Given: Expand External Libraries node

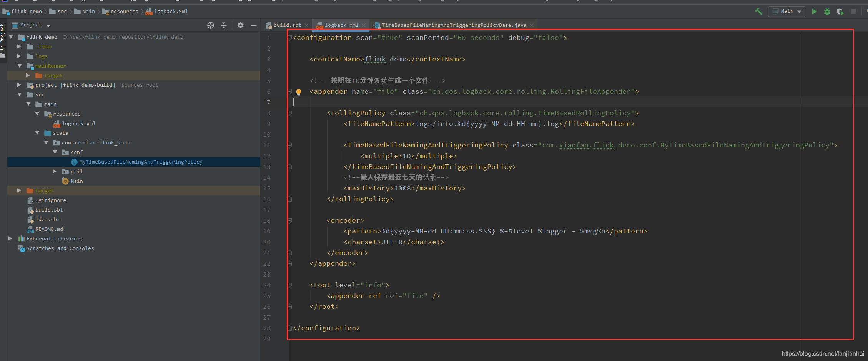Looking at the screenshot, I should 10,238.
